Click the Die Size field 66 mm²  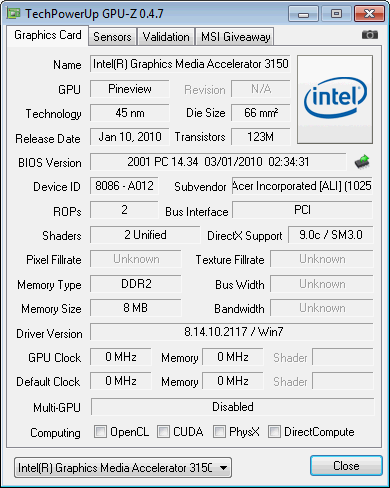tap(261, 113)
